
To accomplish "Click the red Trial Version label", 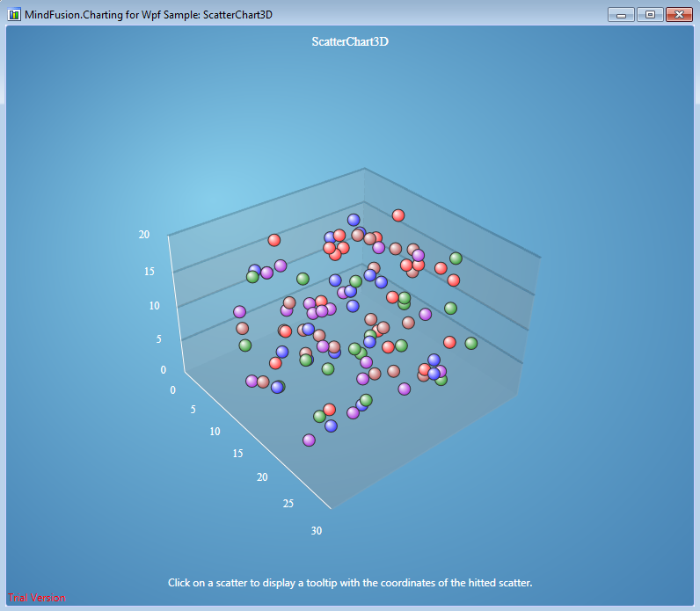I will (x=36, y=598).
